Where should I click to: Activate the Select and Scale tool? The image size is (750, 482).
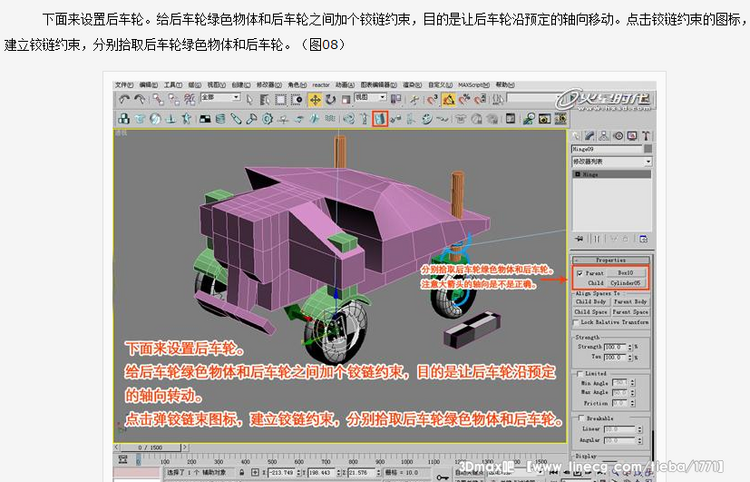coord(346,99)
